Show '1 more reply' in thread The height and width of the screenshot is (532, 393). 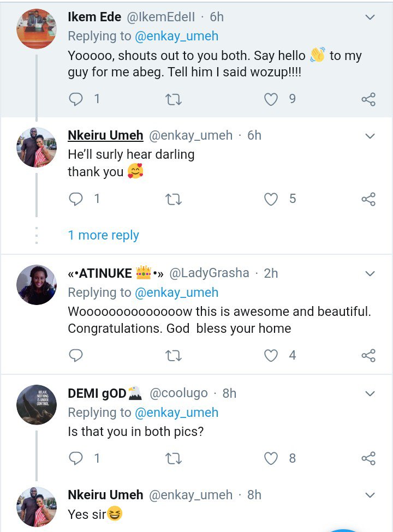(103, 235)
